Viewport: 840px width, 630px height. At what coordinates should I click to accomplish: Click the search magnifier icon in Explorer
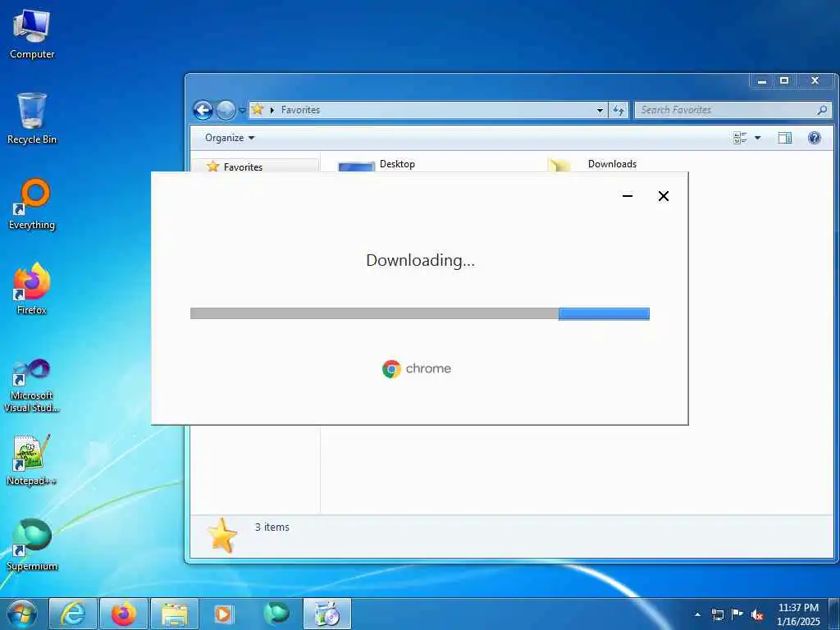822,110
